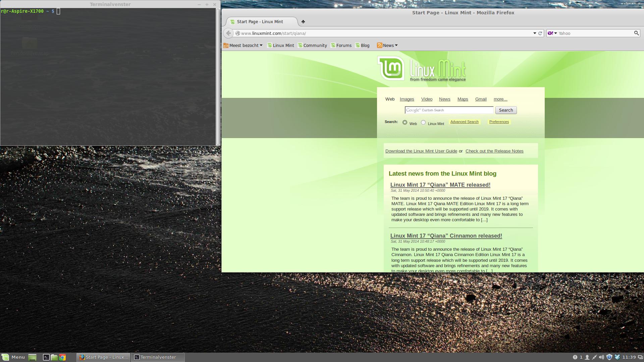Open the Update Manager shield icon
644x362 pixels.
pos(609,357)
